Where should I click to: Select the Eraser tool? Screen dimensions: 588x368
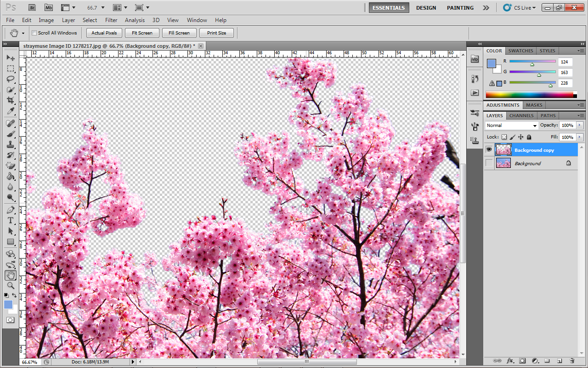coord(11,166)
